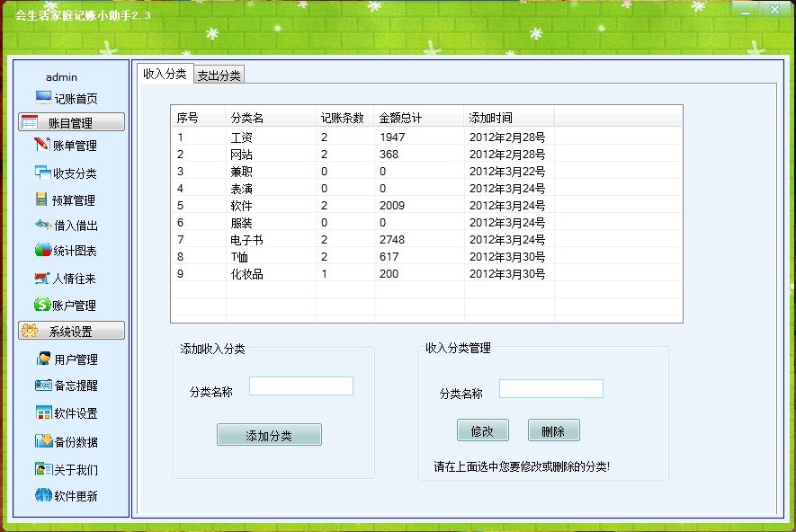The width and height of the screenshot is (796, 532).
Task: Focus the 收入分类管理 分类名称 input field
Action: 551,388
